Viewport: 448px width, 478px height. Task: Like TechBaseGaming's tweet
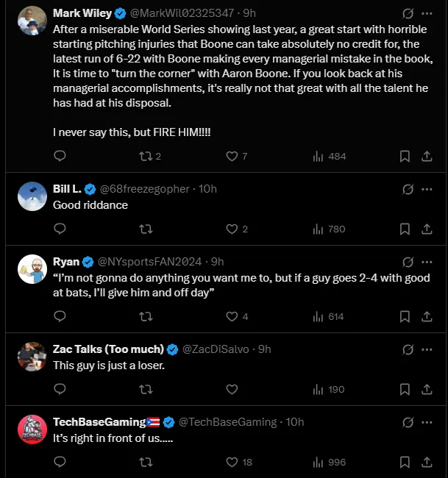[x=232, y=462]
